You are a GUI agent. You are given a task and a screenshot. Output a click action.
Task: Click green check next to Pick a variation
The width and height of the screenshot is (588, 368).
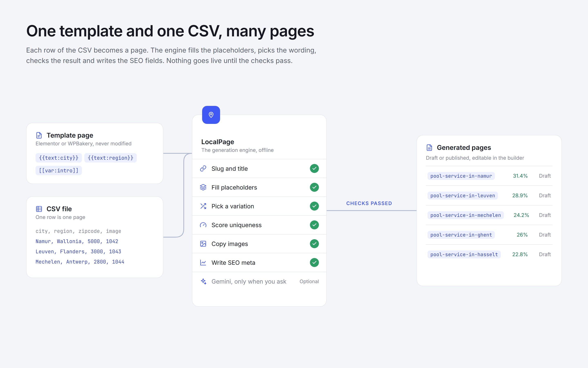(314, 206)
